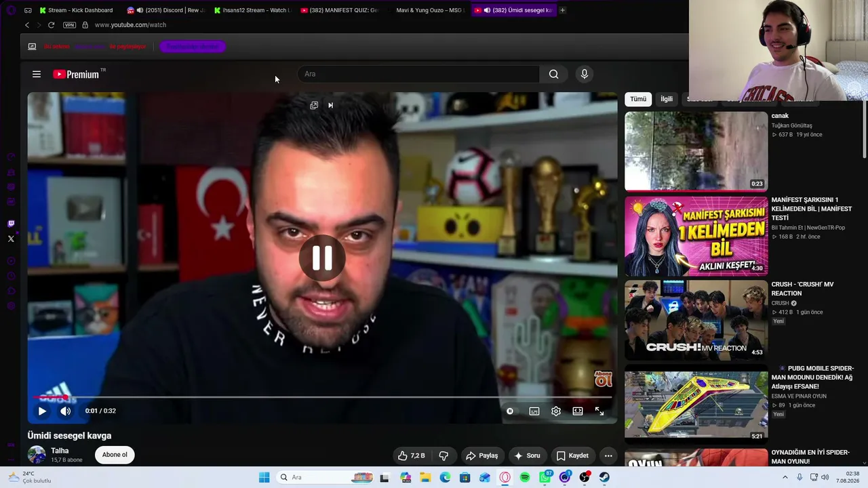Open File Explorer from taskbar
This screenshot has height=488, width=868.
(425, 477)
